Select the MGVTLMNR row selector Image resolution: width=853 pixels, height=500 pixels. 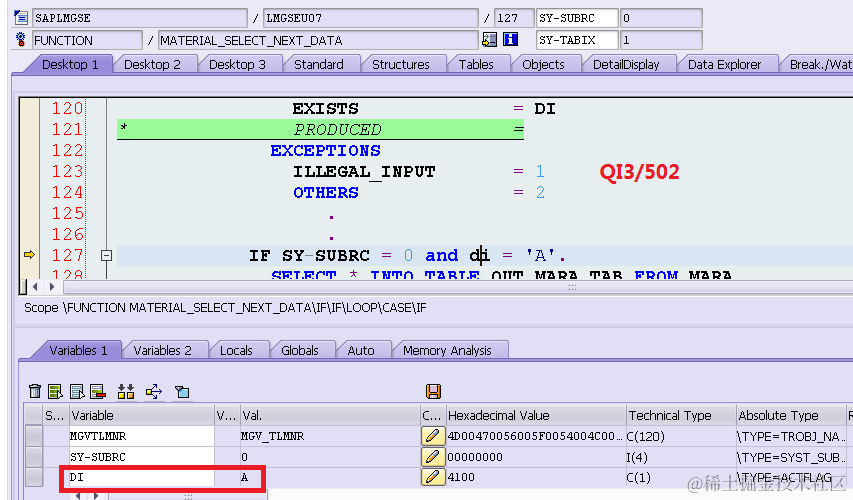pos(34,436)
